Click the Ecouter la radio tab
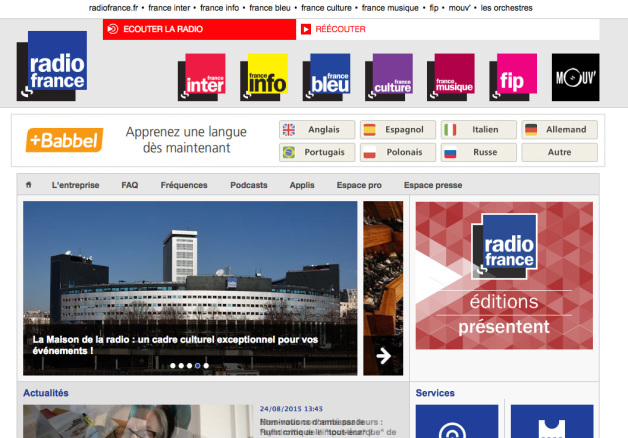This screenshot has height=438, width=628. (x=199, y=29)
